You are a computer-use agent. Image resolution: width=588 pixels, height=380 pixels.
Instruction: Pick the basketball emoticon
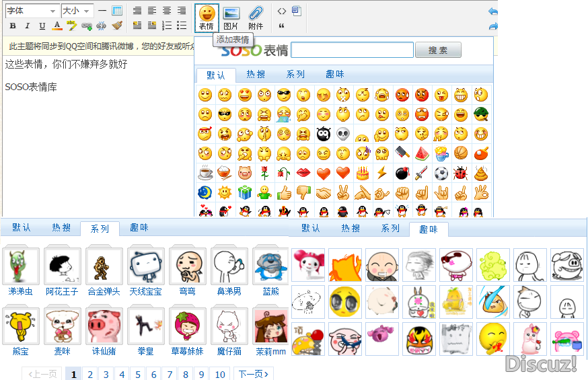click(461, 153)
